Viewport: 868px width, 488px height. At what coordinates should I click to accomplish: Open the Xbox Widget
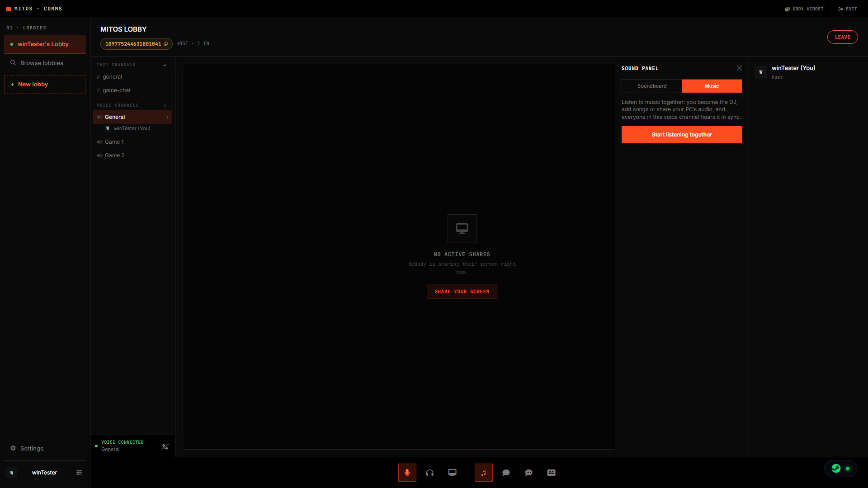pos(804,9)
